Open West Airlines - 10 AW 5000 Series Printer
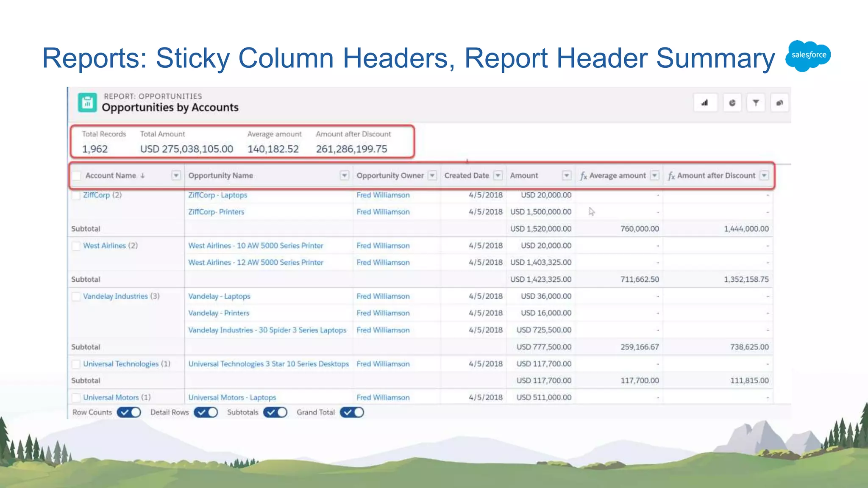 [x=256, y=246]
